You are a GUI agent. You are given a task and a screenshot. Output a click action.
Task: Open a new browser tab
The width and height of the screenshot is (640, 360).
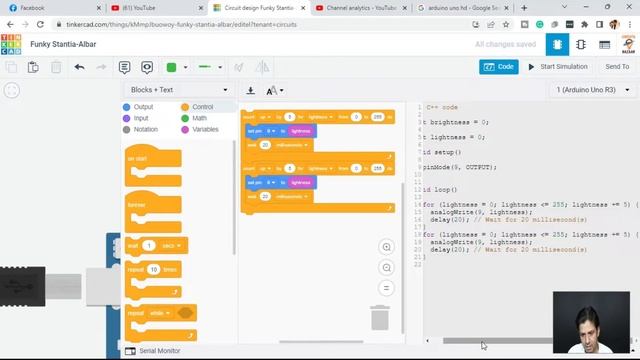pos(524,8)
